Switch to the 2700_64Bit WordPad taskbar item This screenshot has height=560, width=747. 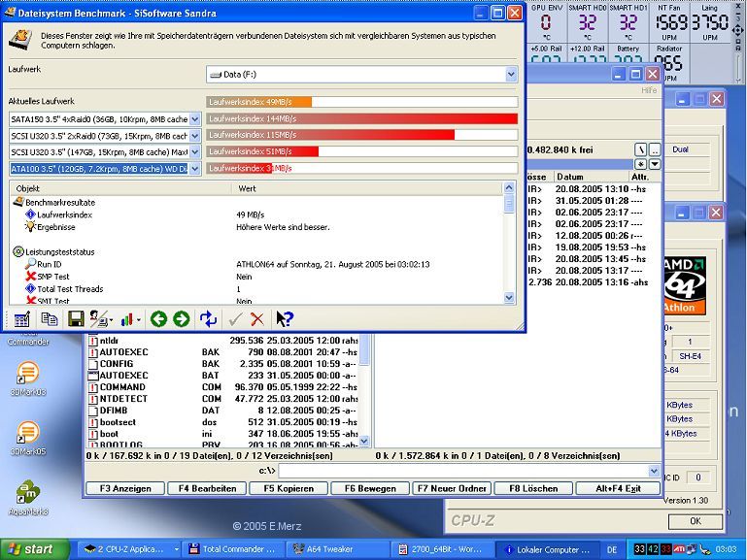[x=442, y=549]
